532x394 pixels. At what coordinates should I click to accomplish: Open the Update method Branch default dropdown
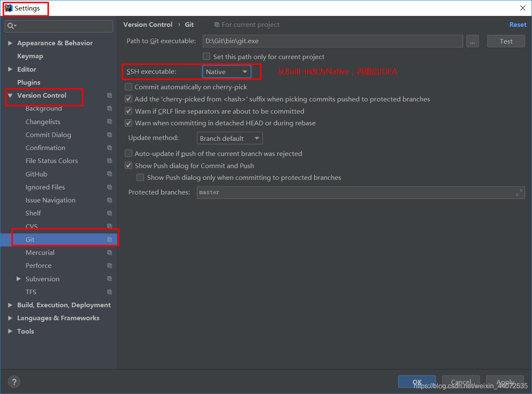[230, 138]
